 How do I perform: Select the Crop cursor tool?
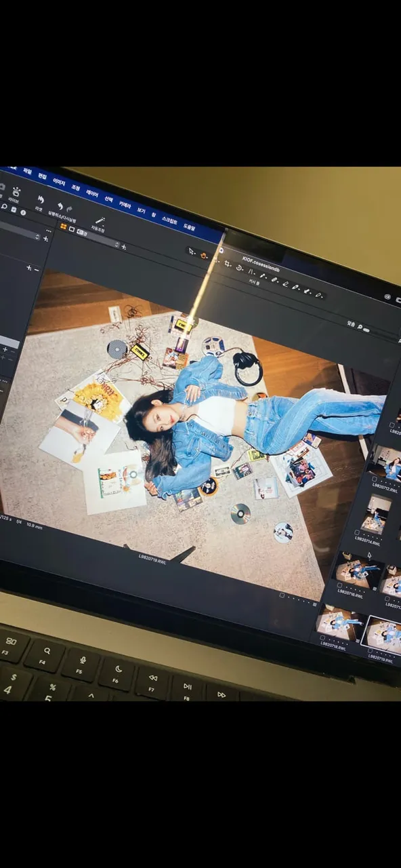pos(227,264)
